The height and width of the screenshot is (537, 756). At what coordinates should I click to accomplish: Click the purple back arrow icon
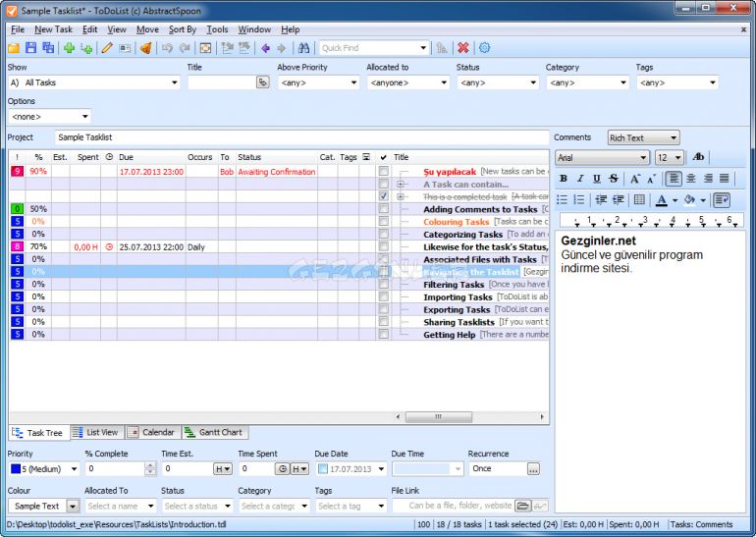click(265, 48)
